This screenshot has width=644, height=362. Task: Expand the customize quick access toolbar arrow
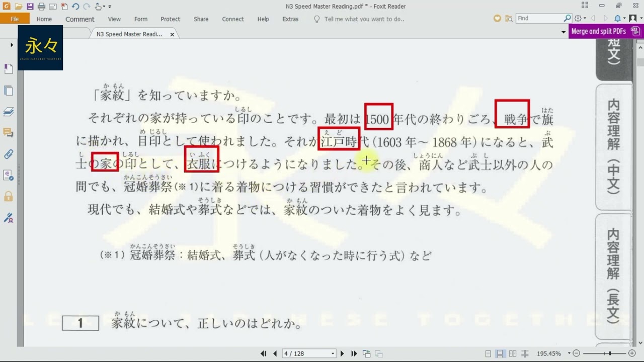110,7
